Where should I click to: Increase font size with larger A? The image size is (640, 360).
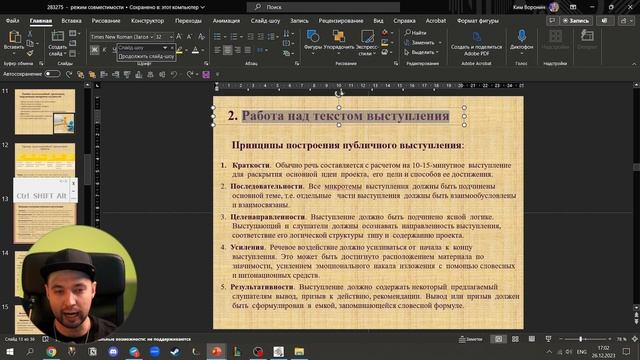click(x=179, y=37)
